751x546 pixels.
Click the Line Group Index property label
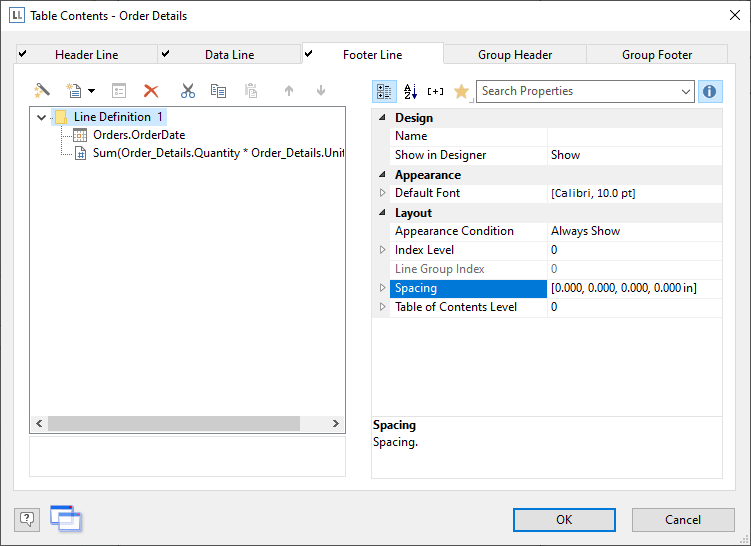tap(439, 269)
